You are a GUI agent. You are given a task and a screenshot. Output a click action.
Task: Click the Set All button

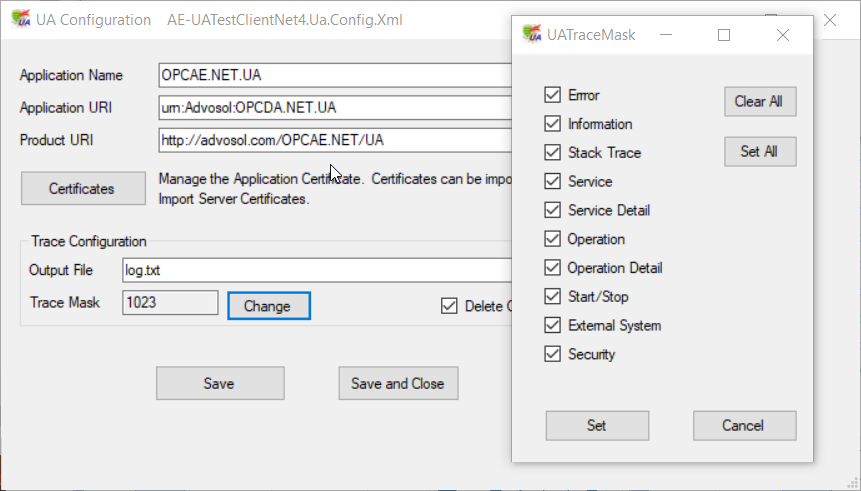point(760,152)
